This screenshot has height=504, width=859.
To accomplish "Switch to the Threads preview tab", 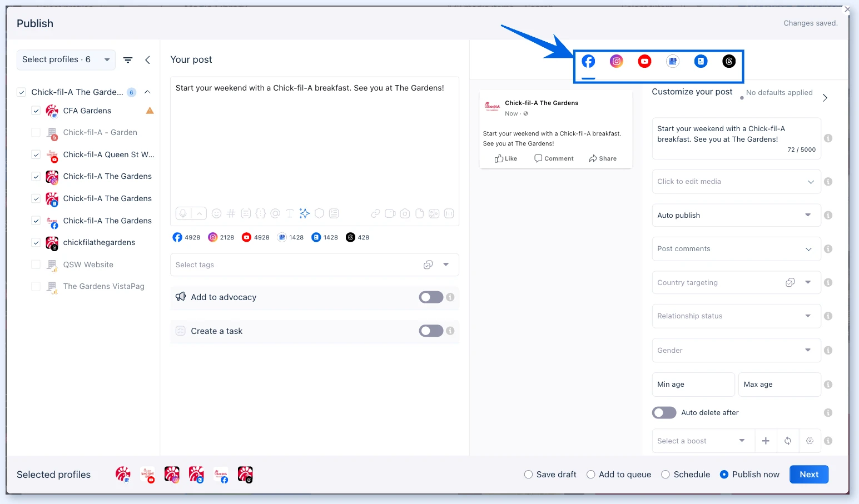I will point(729,61).
